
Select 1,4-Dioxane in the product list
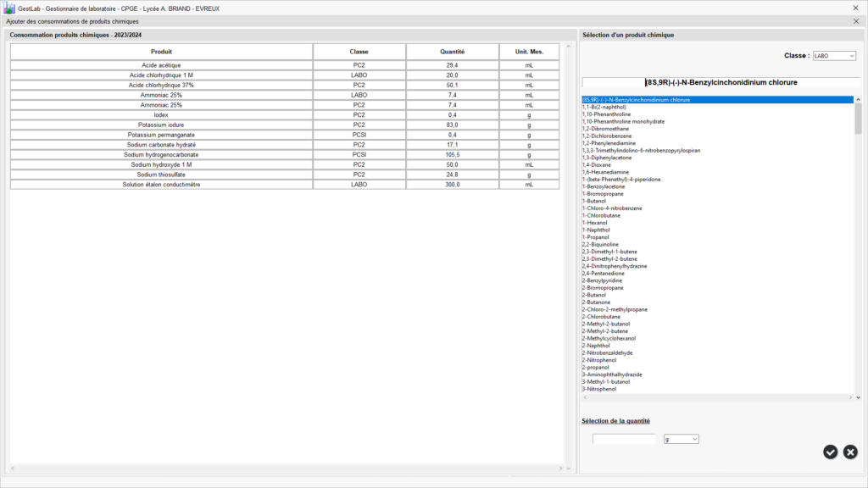click(598, 165)
